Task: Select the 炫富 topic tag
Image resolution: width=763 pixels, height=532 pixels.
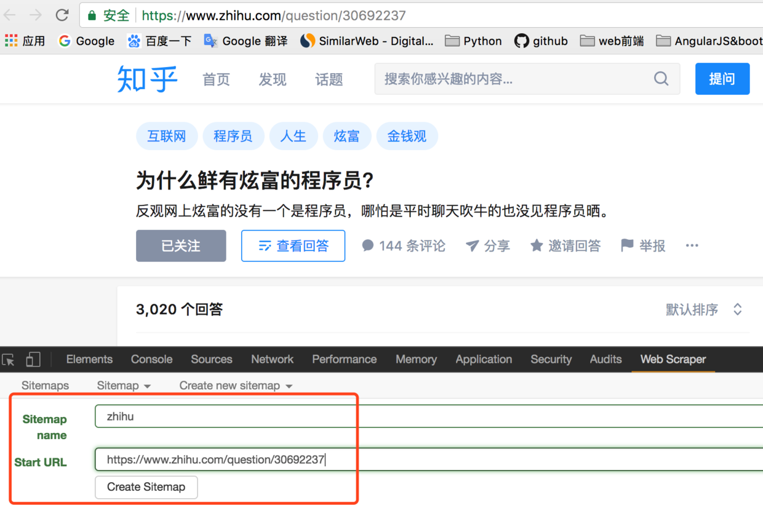Action: (x=347, y=136)
